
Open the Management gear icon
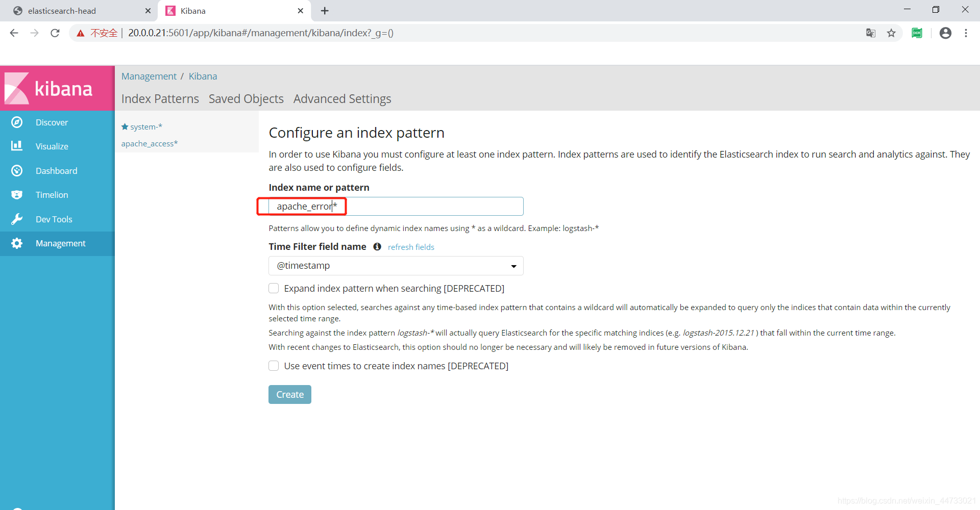click(17, 243)
